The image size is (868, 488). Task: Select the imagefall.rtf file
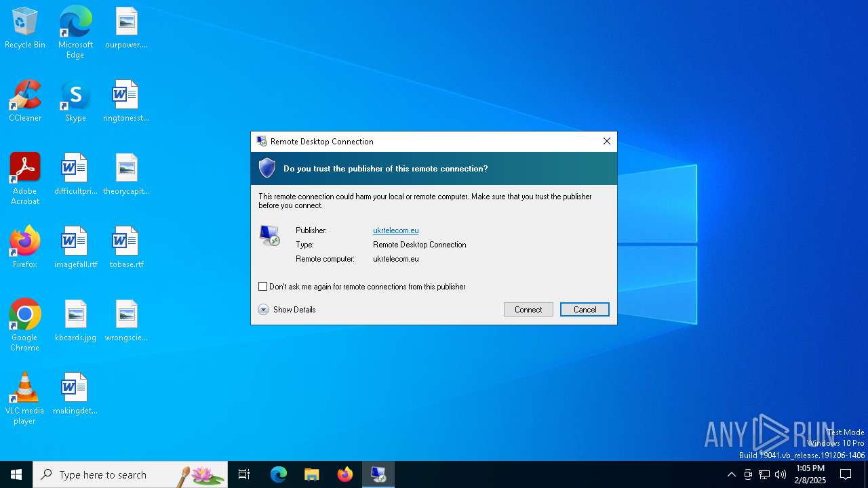click(x=75, y=247)
